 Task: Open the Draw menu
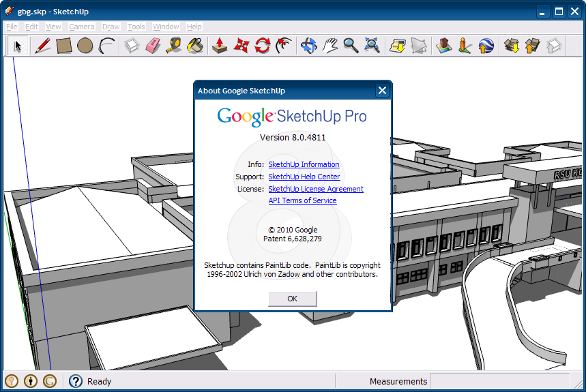111,27
